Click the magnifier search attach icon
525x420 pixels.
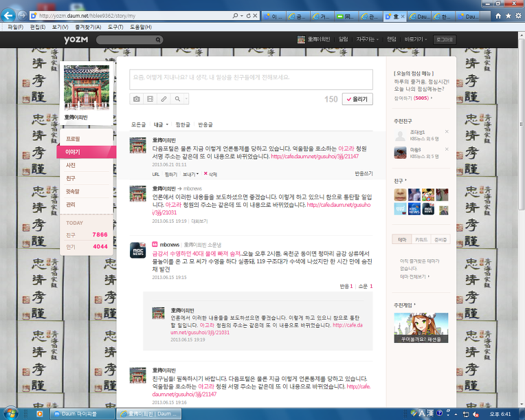(x=177, y=99)
